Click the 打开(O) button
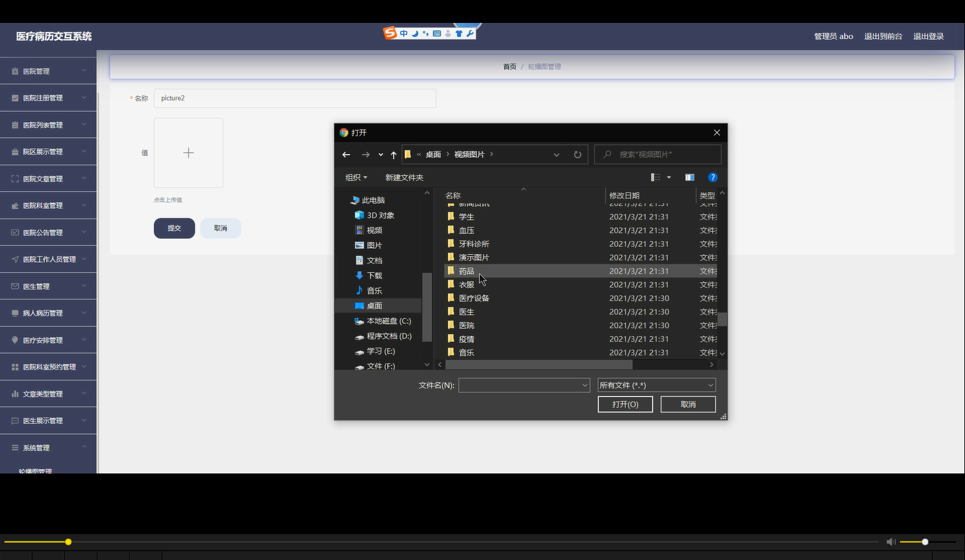This screenshot has height=560, width=965. pos(625,404)
